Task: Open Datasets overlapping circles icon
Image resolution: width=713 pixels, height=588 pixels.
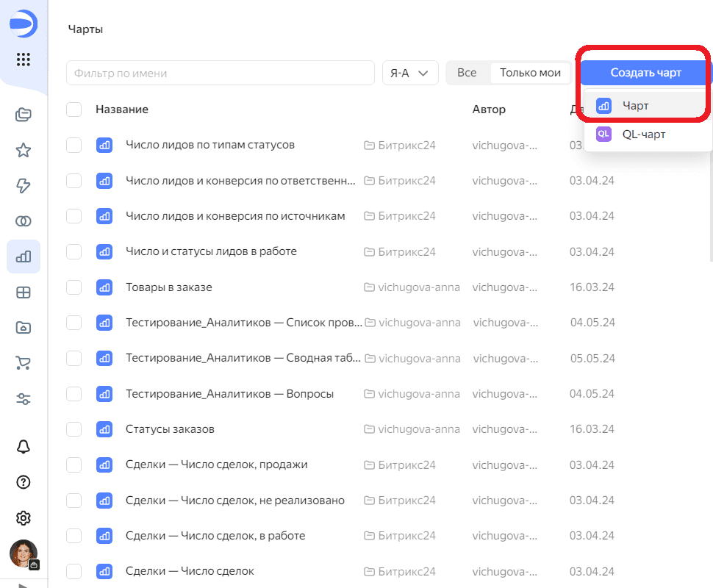Action: tap(24, 221)
